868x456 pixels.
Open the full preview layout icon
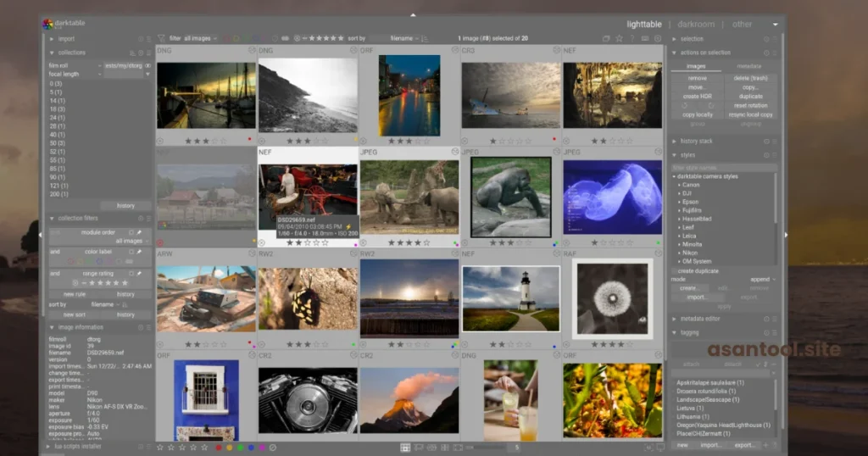pos(458,448)
